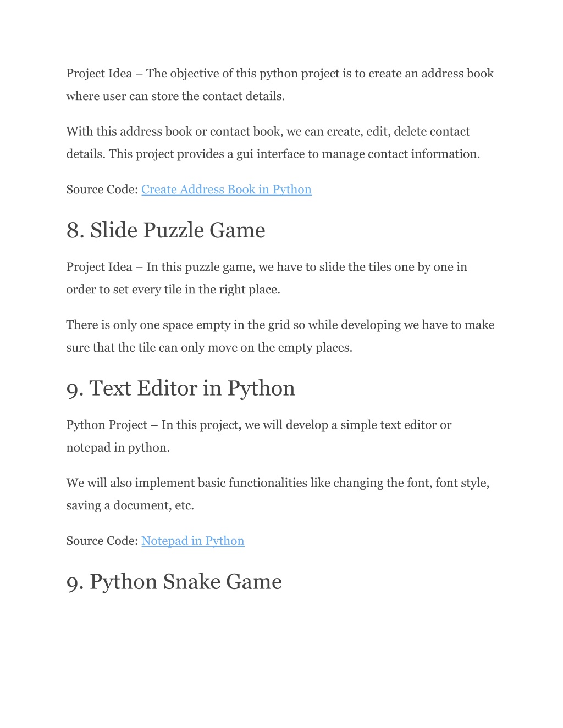Image resolution: width=563 pixels, height=728 pixels.
Task: Click the text 'where user can store the contact details.'
Action: 175,96
